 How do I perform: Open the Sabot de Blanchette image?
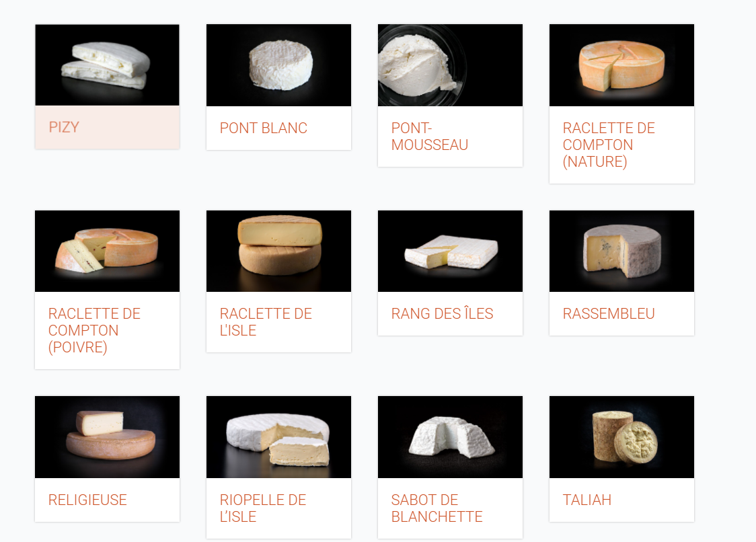pos(450,437)
